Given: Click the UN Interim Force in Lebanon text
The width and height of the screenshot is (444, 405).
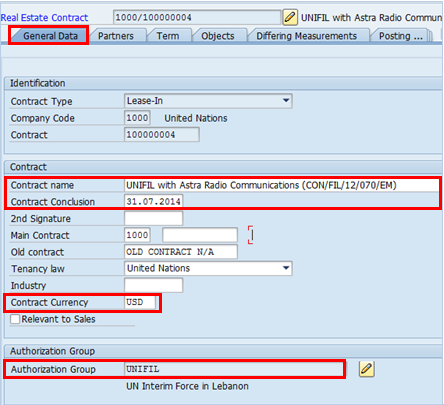Looking at the screenshot, I should 187,386.
